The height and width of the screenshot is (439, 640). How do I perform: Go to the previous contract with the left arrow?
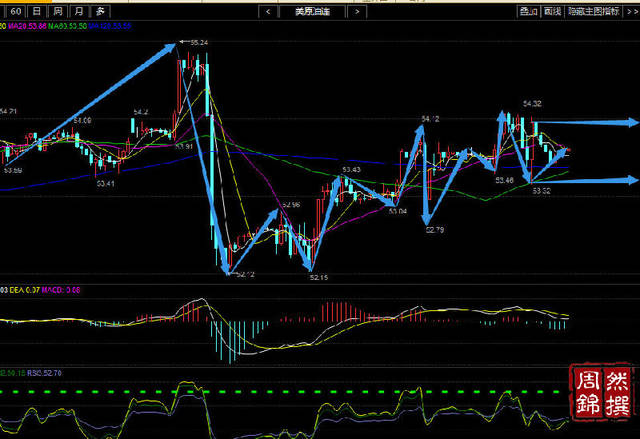(x=268, y=11)
